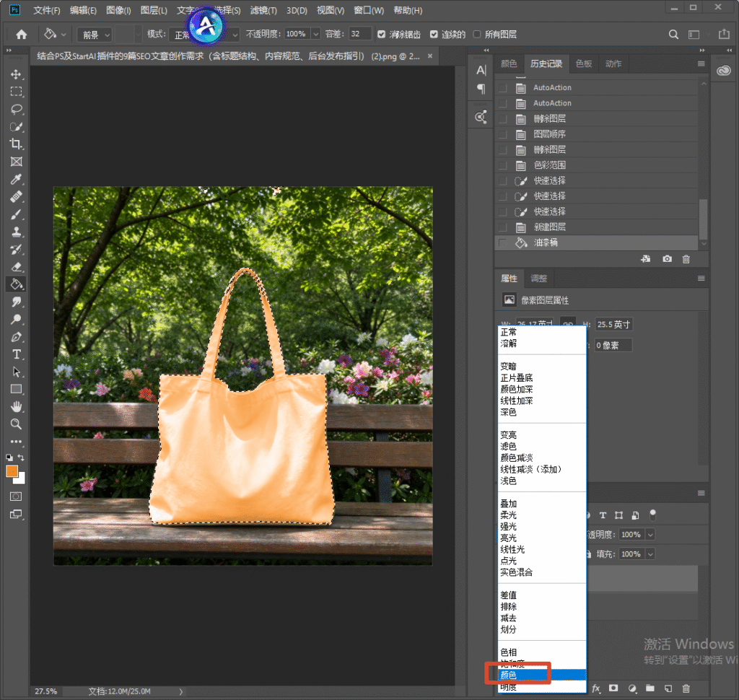
Task: Swap foreground and background colors
Action: pyautogui.click(x=21, y=458)
